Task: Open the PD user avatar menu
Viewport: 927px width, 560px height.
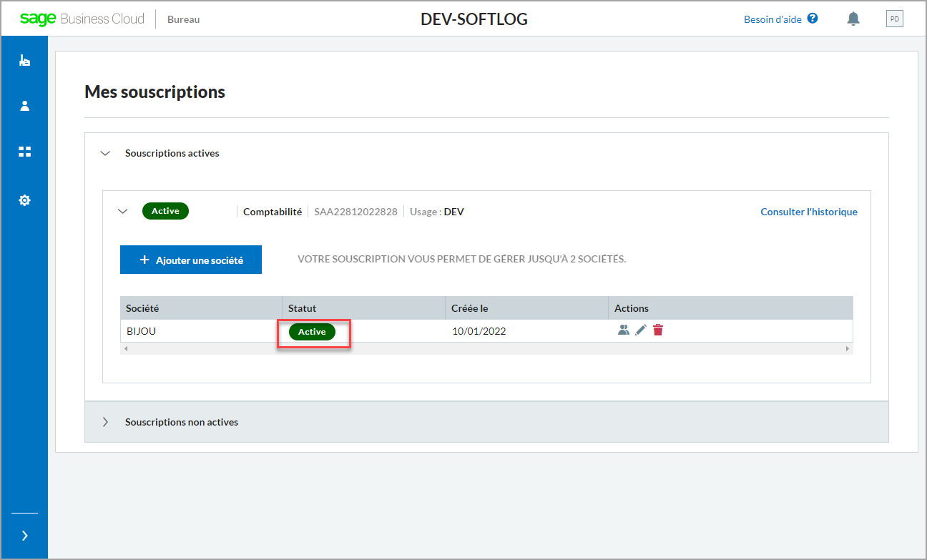Action: coord(894,19)
